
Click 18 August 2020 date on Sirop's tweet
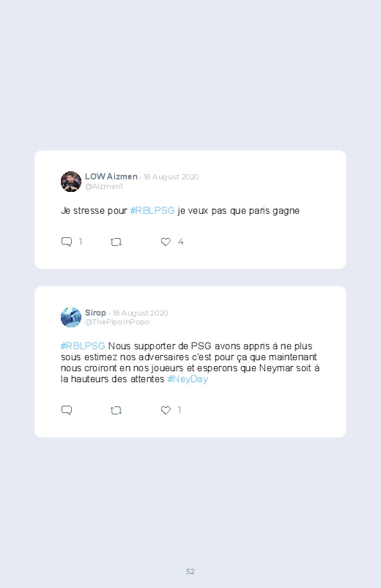tap(141, 313)
